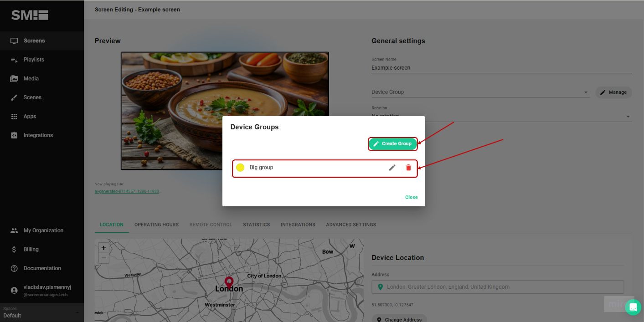This screenshot has width=644, height=322.
Task: Open the Screens section icon in sidebar
Action: [14, 41]
